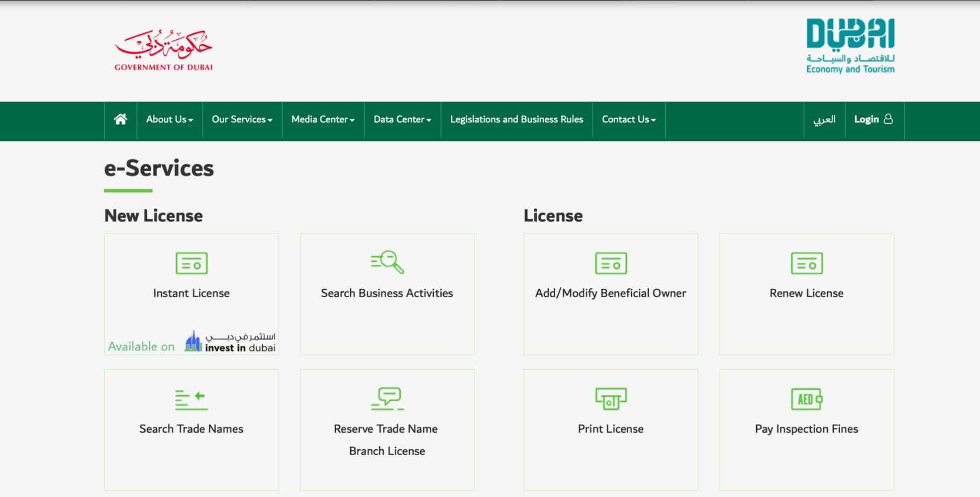980x497 pixels.
Task: Click the Reserve Trade Name speech bubble icon
Action: pos(387,398)
